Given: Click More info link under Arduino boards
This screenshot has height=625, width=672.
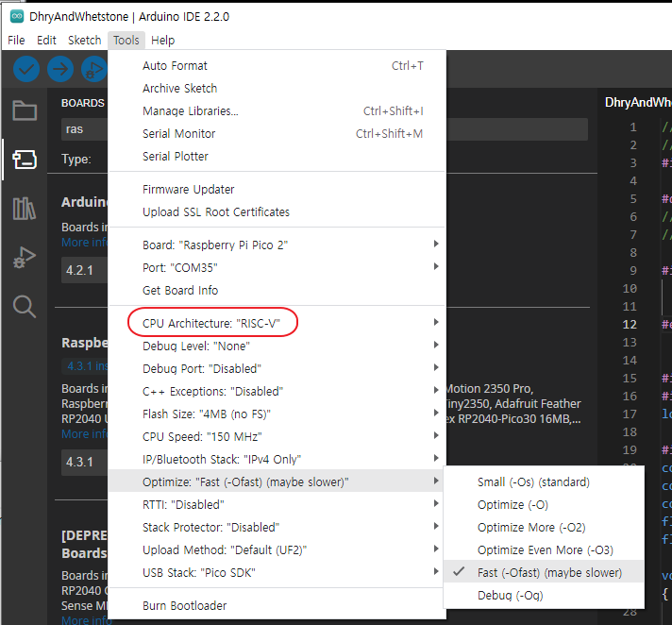Looking at the screenshot, I should click(84, 243).
